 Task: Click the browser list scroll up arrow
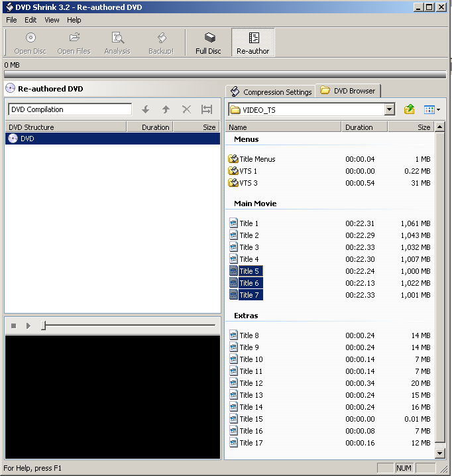(x=440, y=127)
